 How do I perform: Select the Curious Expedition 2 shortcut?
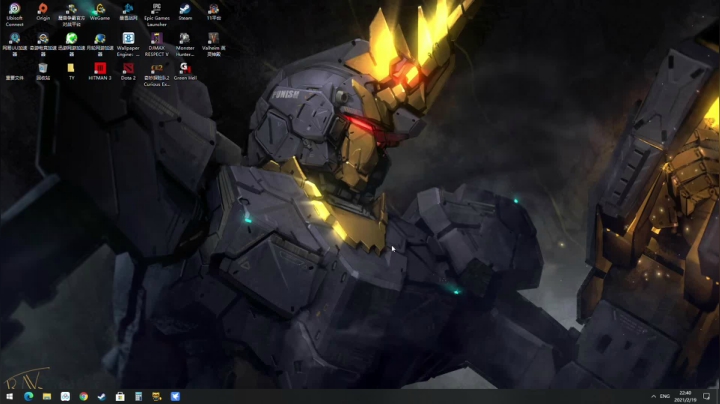point(157,74)
